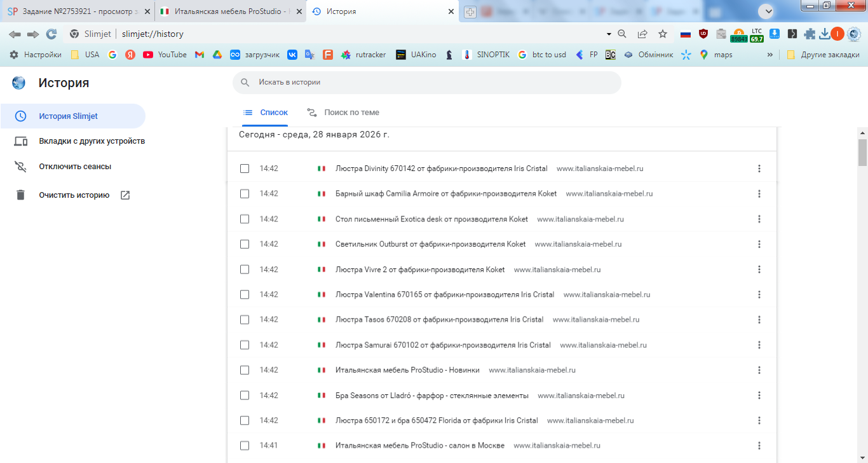
Task: Open the USA bookmarks folder
Action: click(85, 55)
